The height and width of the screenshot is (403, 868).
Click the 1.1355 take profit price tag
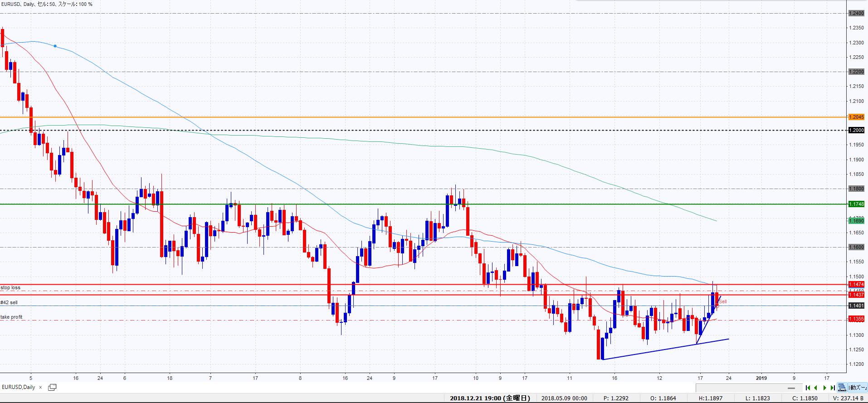[856, 320]
